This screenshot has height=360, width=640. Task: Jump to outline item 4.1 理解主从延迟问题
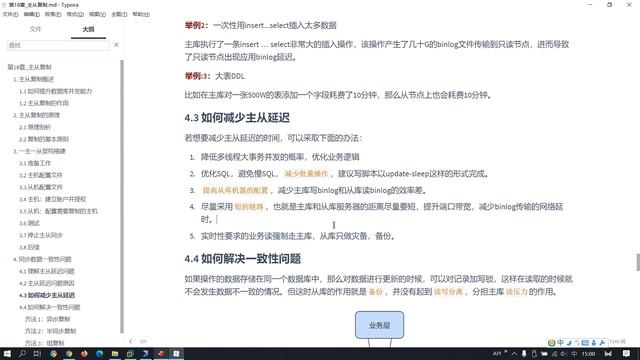(x=47, y=271)
